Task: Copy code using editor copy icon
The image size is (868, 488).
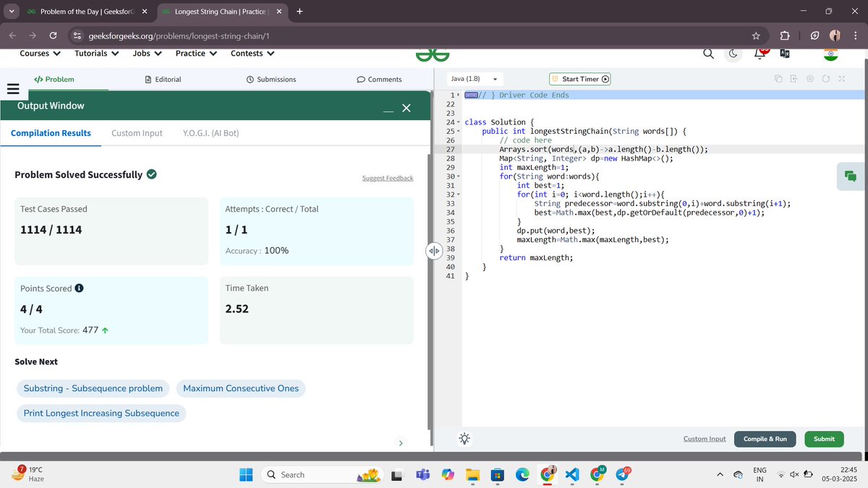Action: tap(778, 79)
